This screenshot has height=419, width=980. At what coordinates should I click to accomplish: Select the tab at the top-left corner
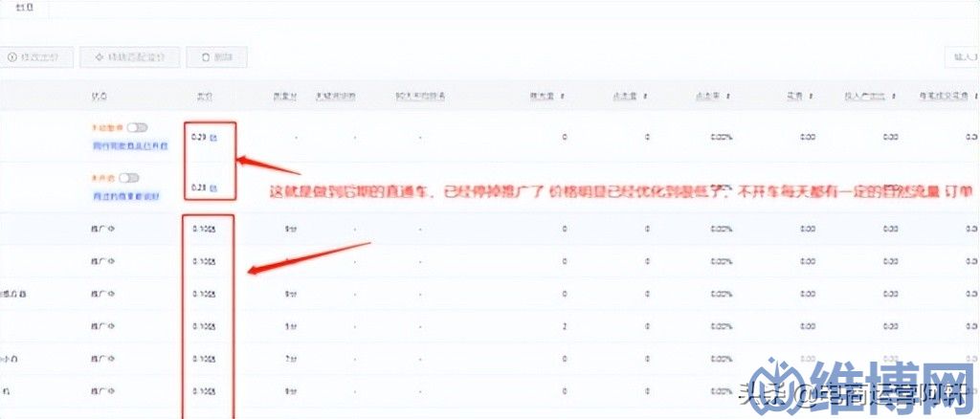[23, 10]
